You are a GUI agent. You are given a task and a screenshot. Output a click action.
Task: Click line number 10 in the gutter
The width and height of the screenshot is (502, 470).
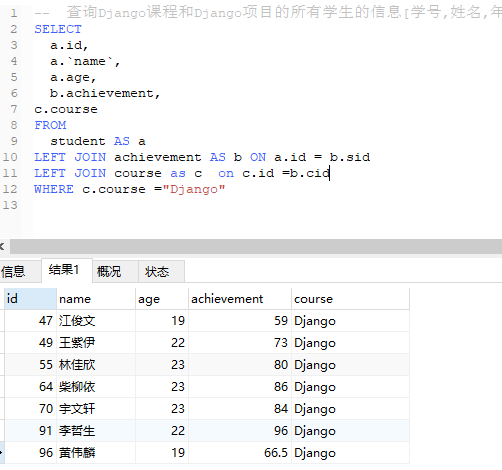click(10, 157)
